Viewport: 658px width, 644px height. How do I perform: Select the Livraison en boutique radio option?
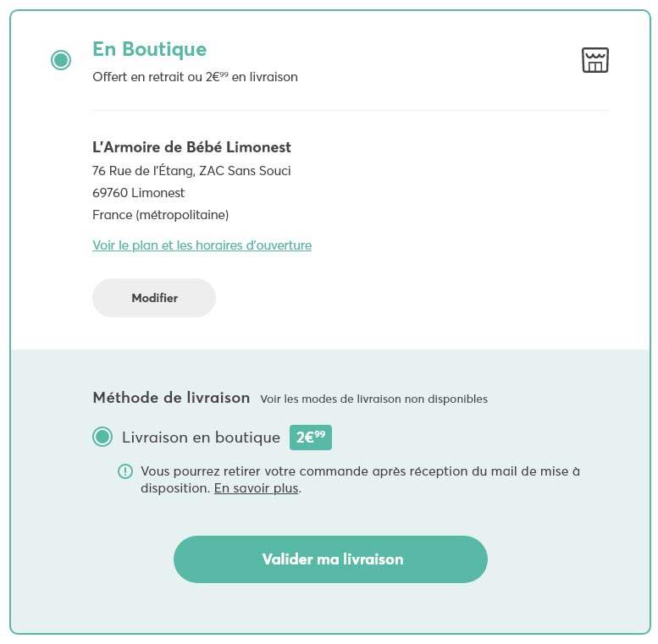pyautogui.click(x=102, y=438)
